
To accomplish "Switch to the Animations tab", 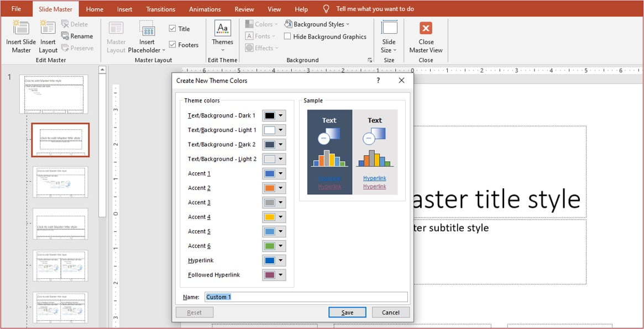I will point(205,8).
